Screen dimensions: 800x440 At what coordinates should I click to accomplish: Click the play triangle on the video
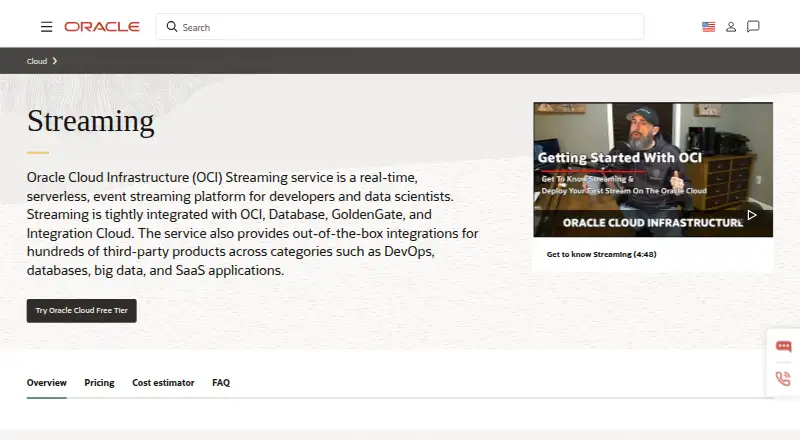[752, 215]
